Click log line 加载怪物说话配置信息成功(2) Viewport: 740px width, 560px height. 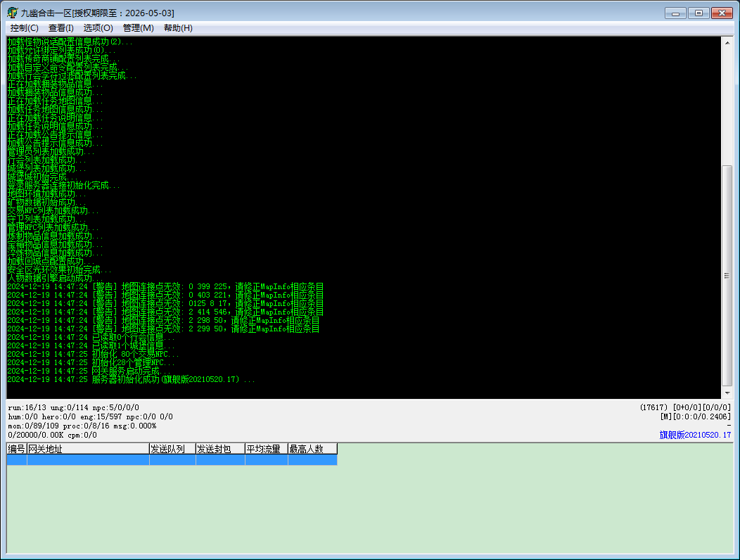[x=70, y=42]
